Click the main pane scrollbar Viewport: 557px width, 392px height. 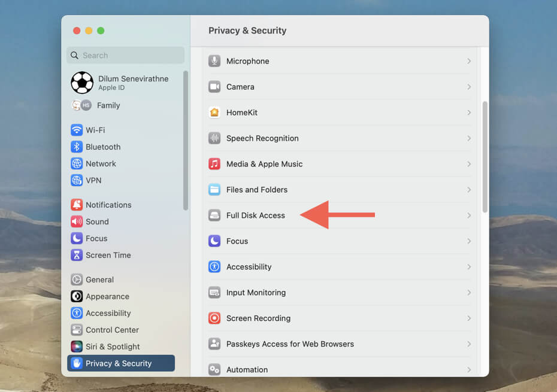(485, 157)
